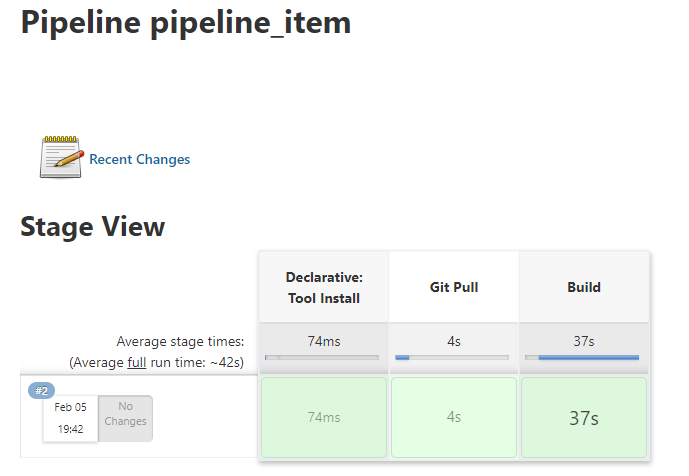Click the Git Pull average time progress bar
This screenshot has width=689, height=476.
coord(452,357)
